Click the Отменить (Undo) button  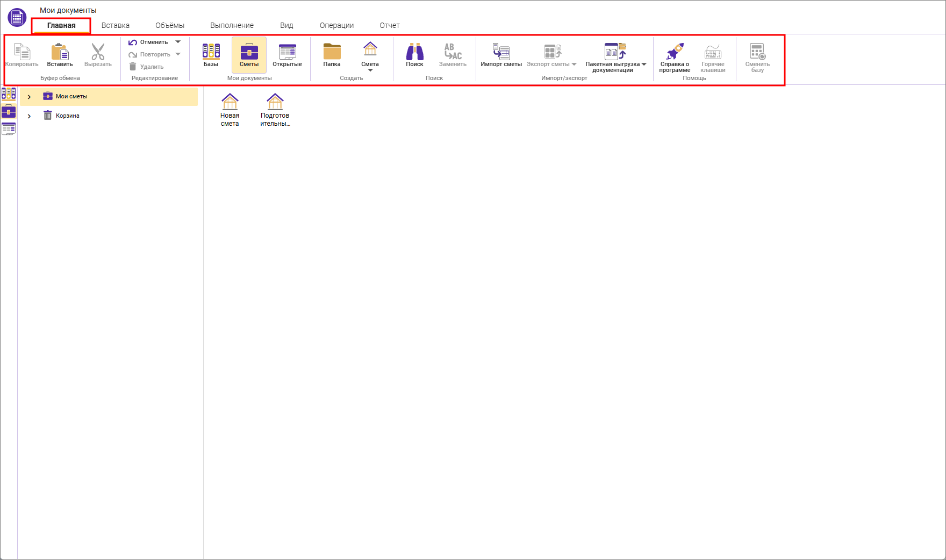coord(149,42)
